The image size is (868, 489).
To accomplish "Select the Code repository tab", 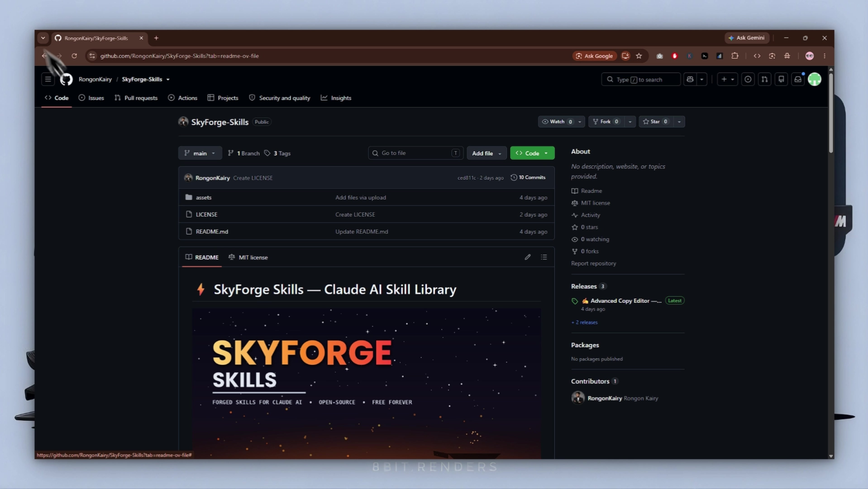I will click(57, 98).
